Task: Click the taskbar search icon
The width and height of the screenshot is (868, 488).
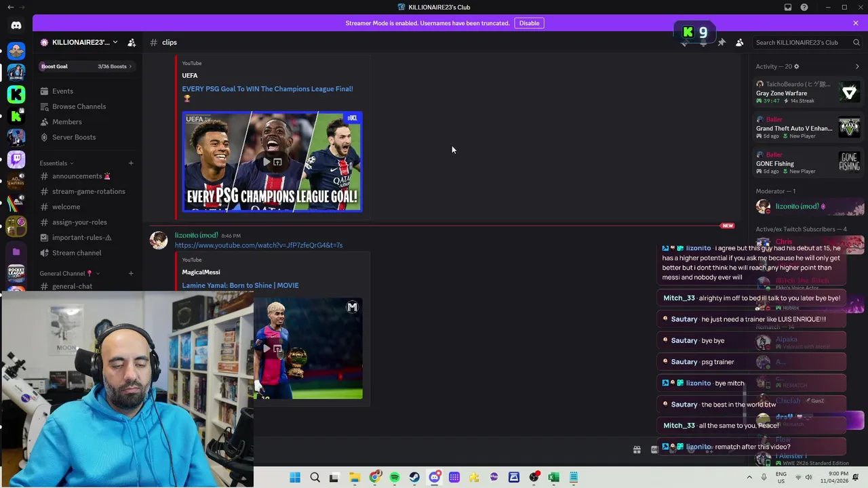Action: tap(315, 478)
